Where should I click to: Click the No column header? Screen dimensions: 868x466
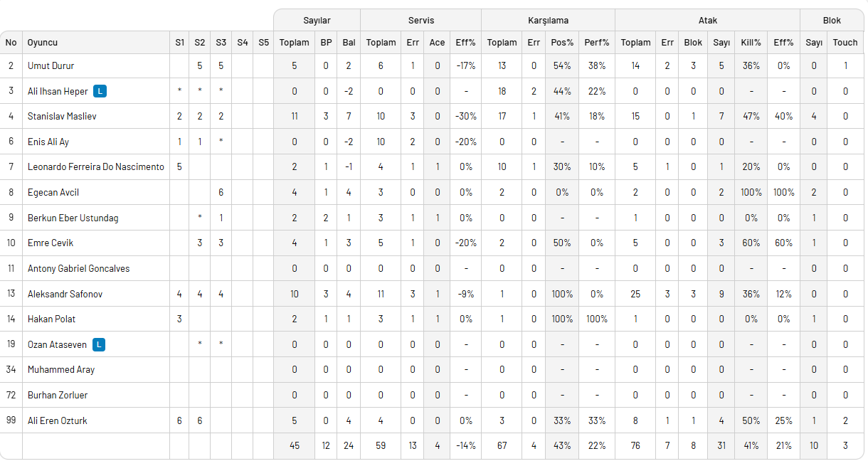[x=11, y=43]
